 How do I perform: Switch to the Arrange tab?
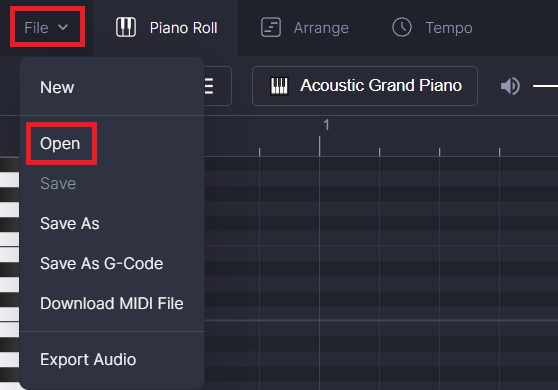coord(305,28)
